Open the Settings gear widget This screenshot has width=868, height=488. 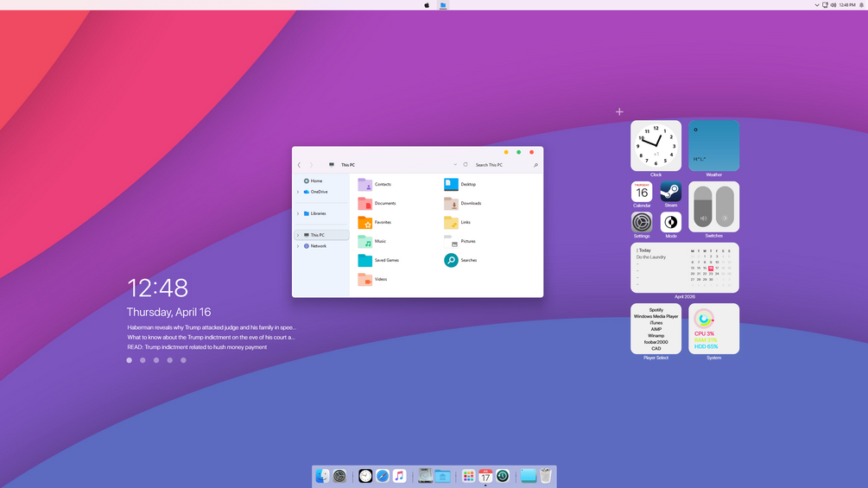(x=642, y=223)
